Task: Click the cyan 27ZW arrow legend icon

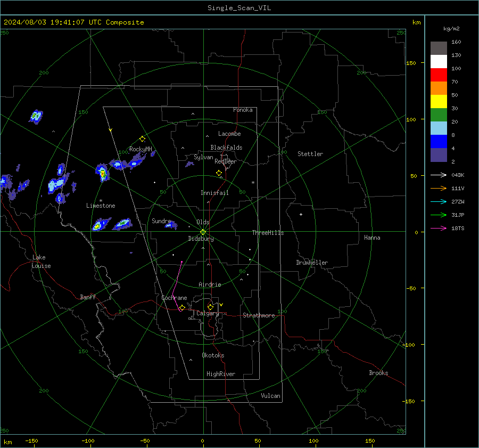Action: [439, 201]
